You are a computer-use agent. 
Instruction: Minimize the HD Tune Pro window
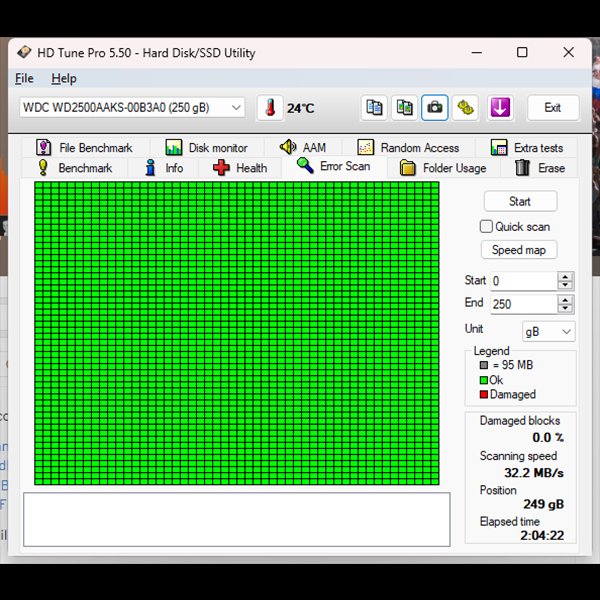[x=477, y=52]
